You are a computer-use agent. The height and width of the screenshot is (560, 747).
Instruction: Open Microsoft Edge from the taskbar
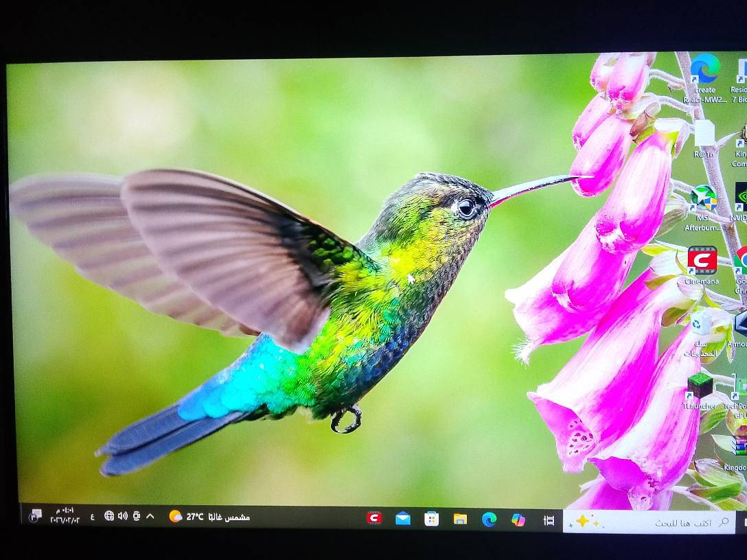point(489,519)
